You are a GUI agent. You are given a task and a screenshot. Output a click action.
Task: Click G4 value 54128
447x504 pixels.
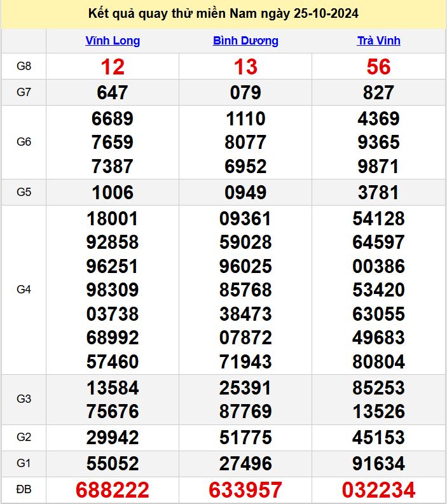378,219
